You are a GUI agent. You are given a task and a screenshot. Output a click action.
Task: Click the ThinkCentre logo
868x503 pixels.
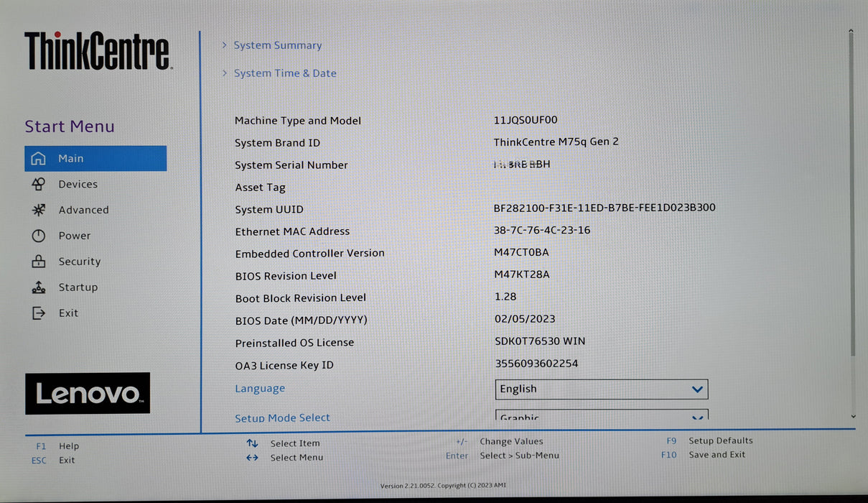(x=98, y=50)
